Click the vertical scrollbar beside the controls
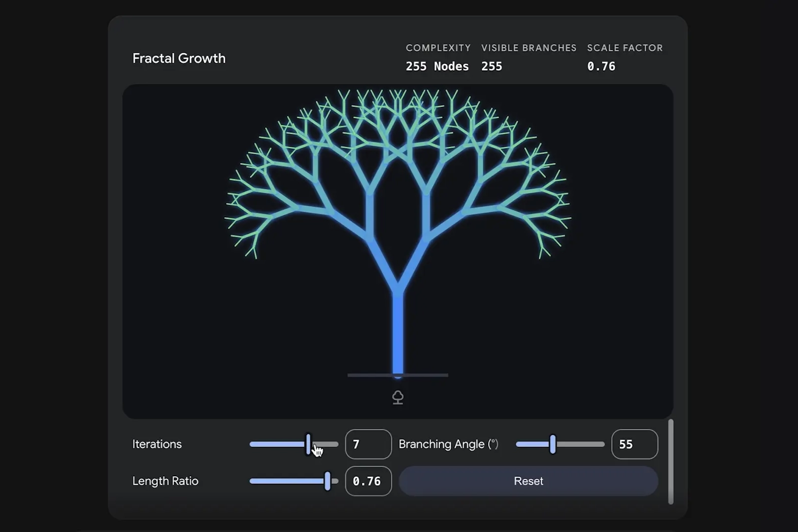Screen dimensions: 798x532 (x=670, y=461)
